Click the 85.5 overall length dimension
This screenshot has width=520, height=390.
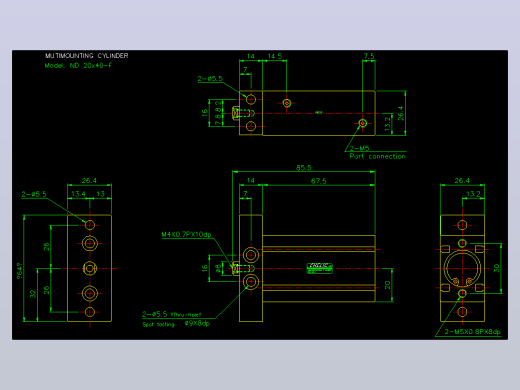point(304,168)
